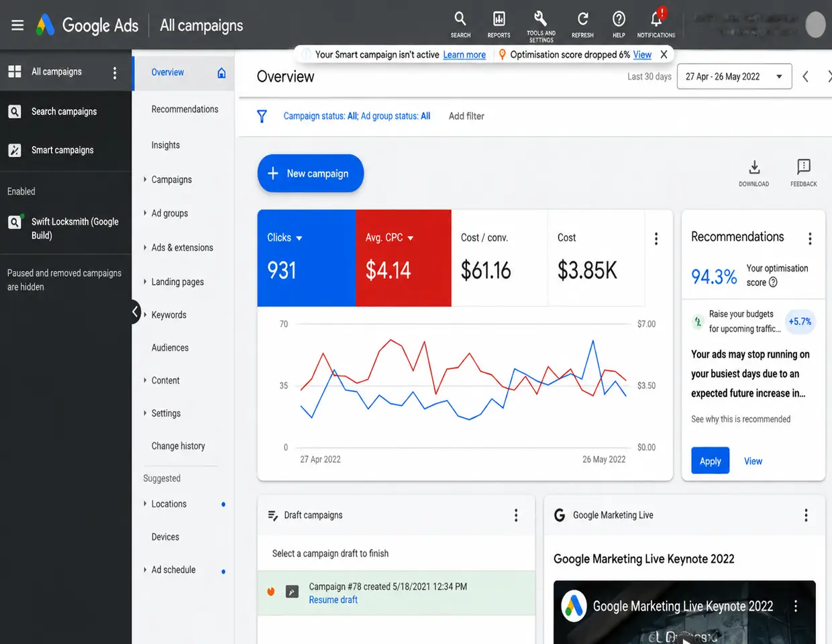The image size is (832, 644).
Task: Open the Reports icon
Action: 499,24
